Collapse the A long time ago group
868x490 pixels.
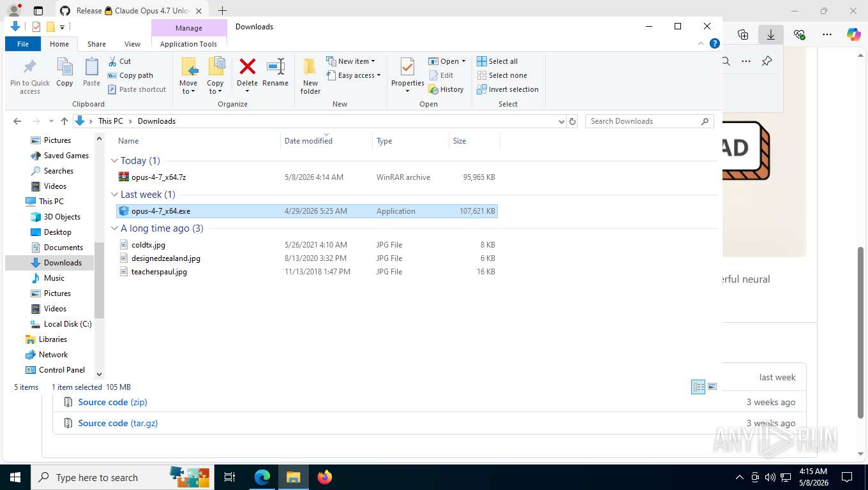115,228
